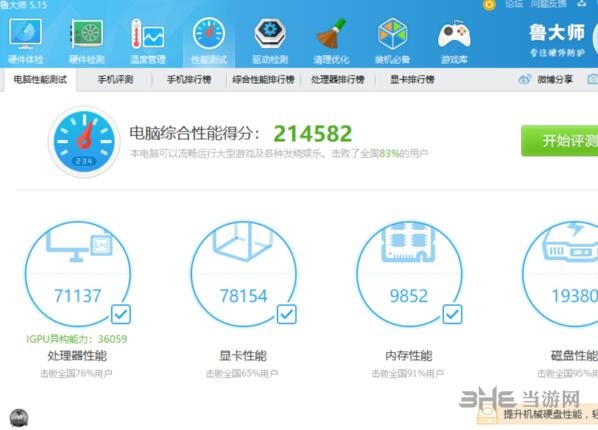Click the 电脑综合性能得分 heading
598x430 pixels.
pyautogui.click(x=195, y=133)
